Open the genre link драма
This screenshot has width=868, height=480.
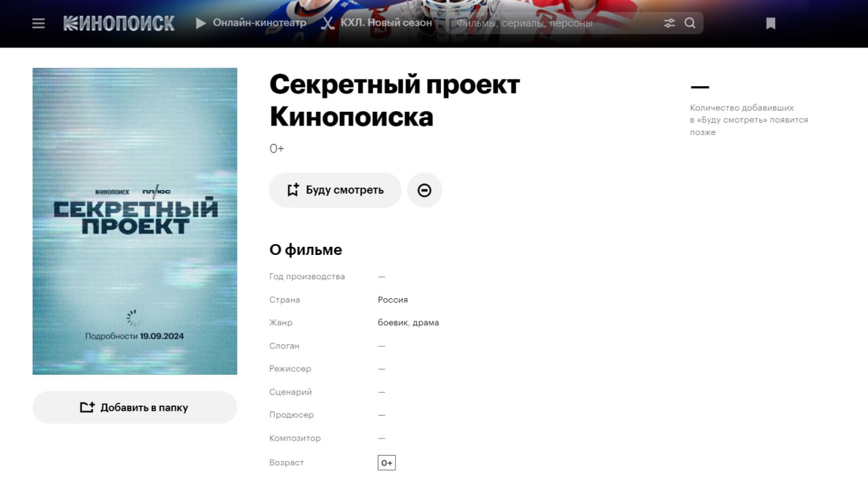point(426,323)
